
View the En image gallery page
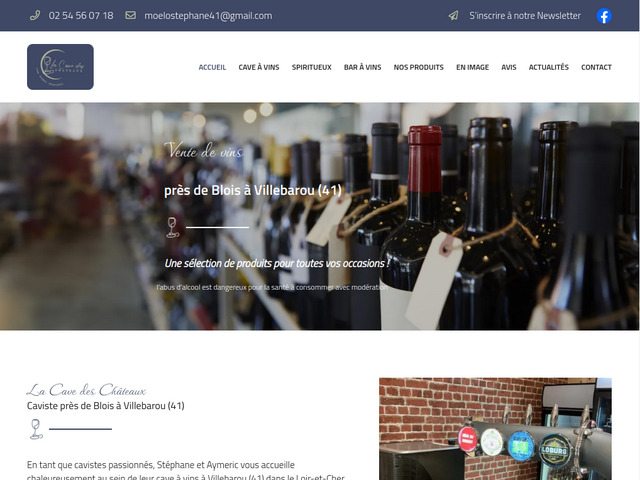click(472, 67)
